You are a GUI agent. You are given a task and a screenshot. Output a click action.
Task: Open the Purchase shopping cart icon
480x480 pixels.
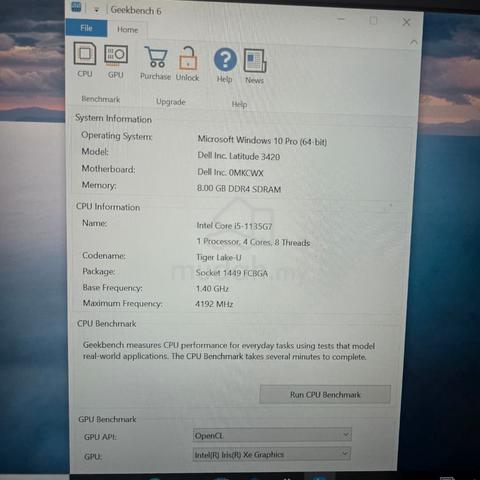[x=155, y=63]
